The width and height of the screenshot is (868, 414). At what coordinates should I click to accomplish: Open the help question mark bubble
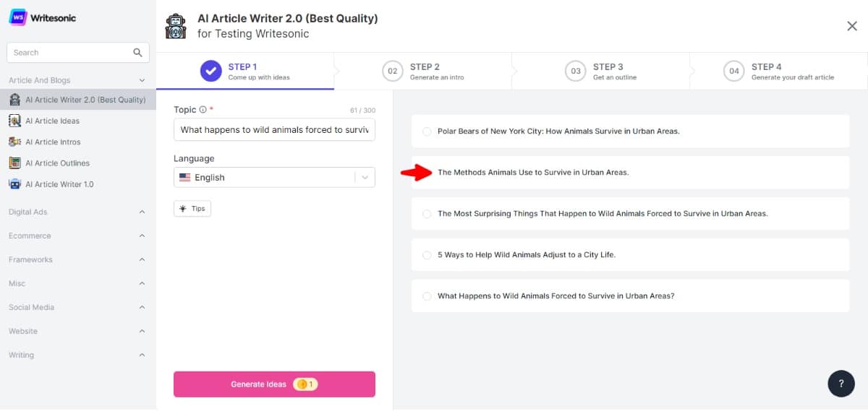841,384
